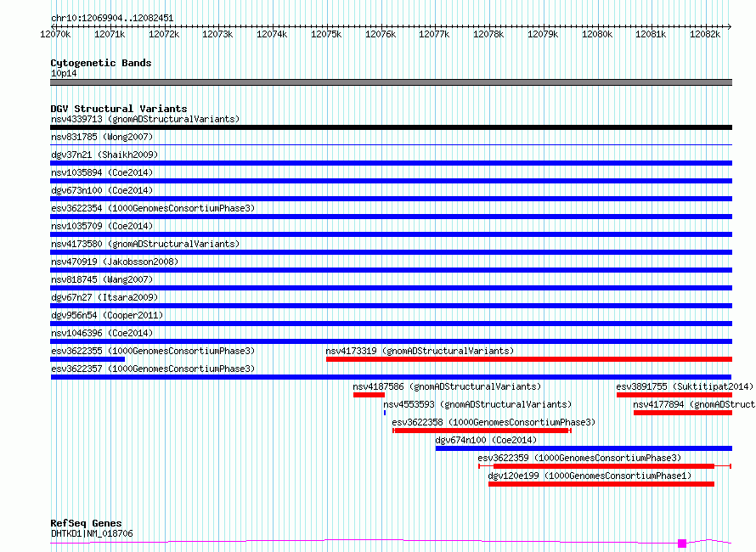
Task: Select the black nsv4339713 variant bar
Action: [391, 127]
